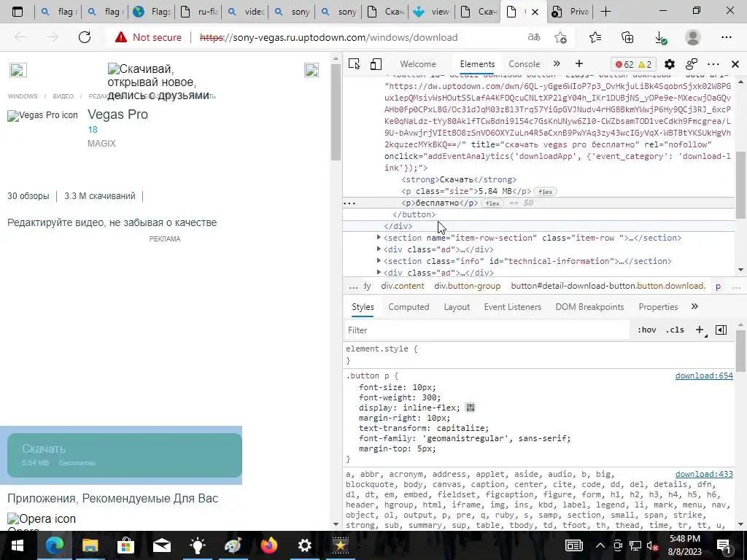Add a new tool tab with plus
This screenshot has height=560, width=747.
click(578, 64)
